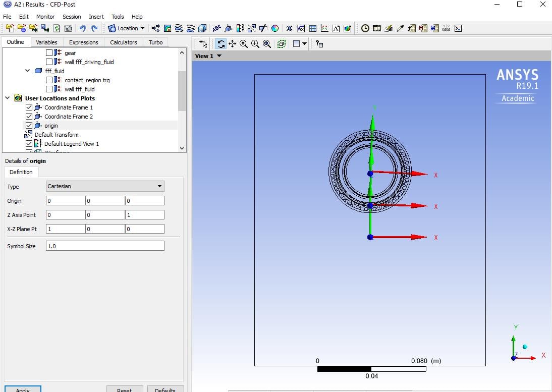Collapse the User Locations and Plots node
The height and width of the screenshot is (392, 552).
coord(8,98)
